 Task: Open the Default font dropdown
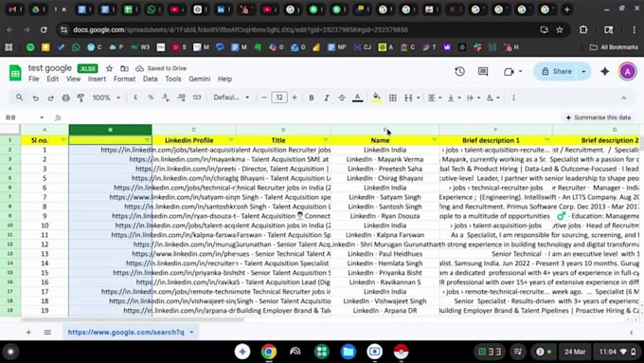(x=231, y=98)
